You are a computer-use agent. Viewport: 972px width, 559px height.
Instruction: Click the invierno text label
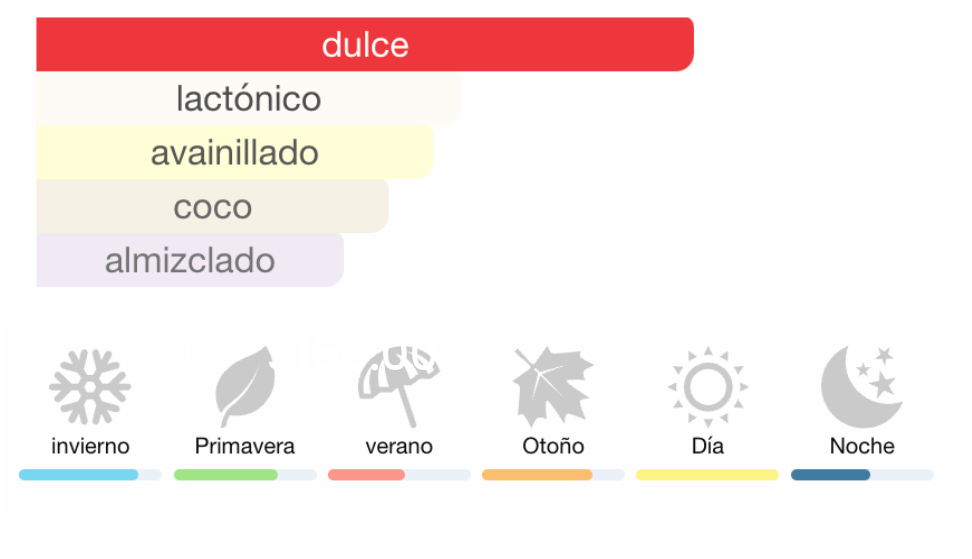pos(90,446)
